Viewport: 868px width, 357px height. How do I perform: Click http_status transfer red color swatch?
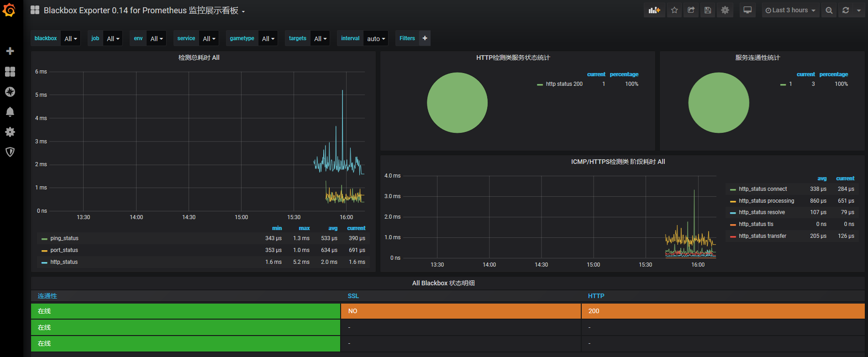733,236
